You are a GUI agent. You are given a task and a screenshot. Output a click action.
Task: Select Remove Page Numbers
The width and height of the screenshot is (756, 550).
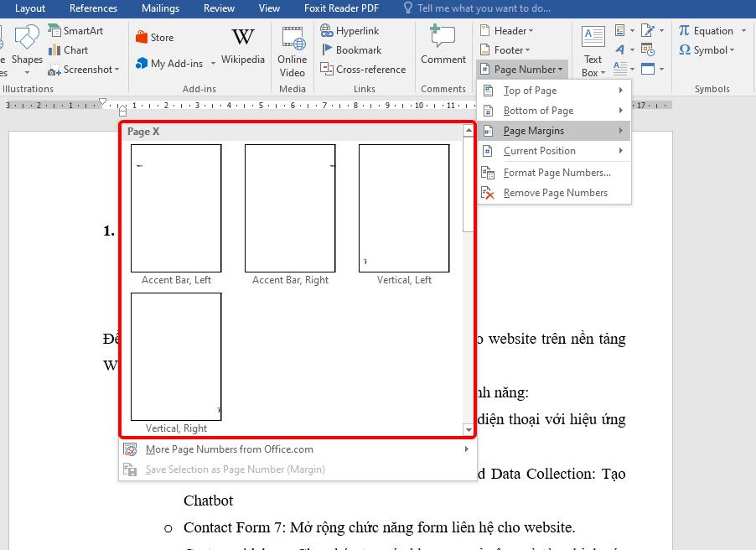click(x=557, y=192)
